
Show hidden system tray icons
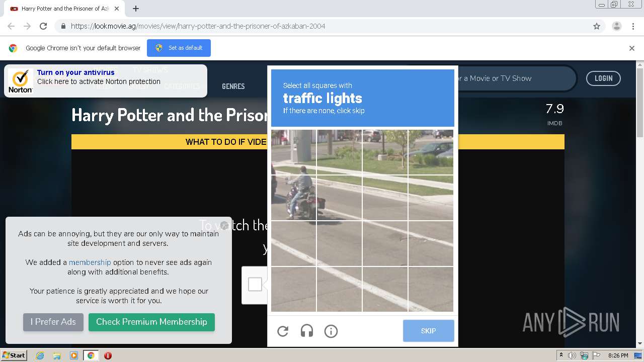pos(561,355)
